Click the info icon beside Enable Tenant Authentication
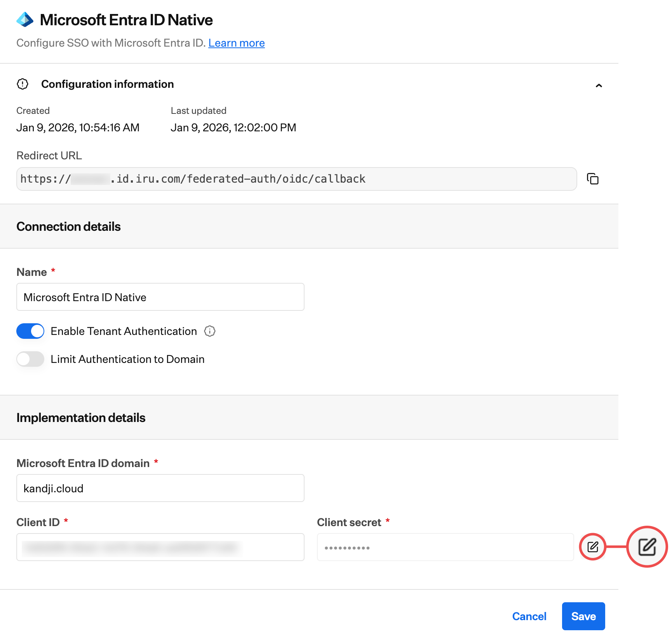This screenshot has width=672, height=638. click(210, 331)
